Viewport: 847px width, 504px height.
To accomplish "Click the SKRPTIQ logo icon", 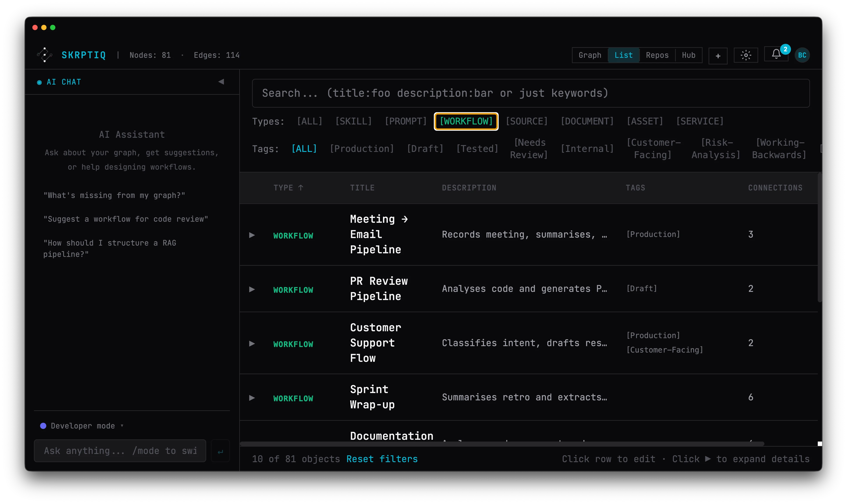I will pos(44,55).
